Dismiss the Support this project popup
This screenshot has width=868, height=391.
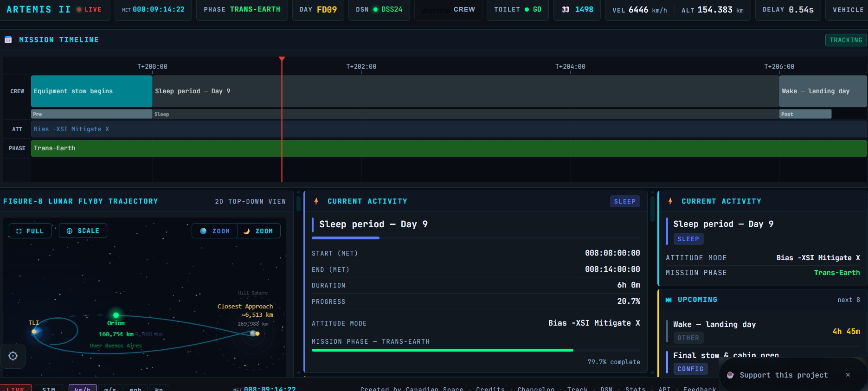point(848,375)
